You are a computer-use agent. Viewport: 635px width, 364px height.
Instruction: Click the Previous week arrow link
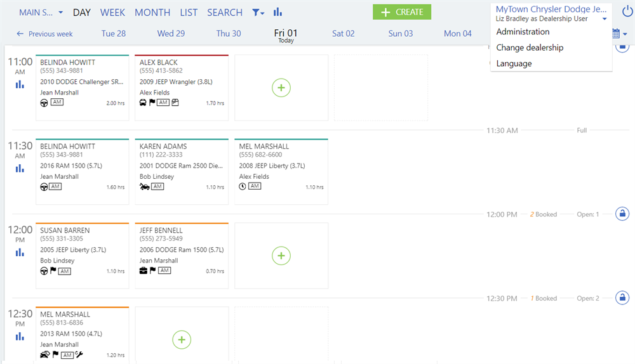tap(44, 34)
